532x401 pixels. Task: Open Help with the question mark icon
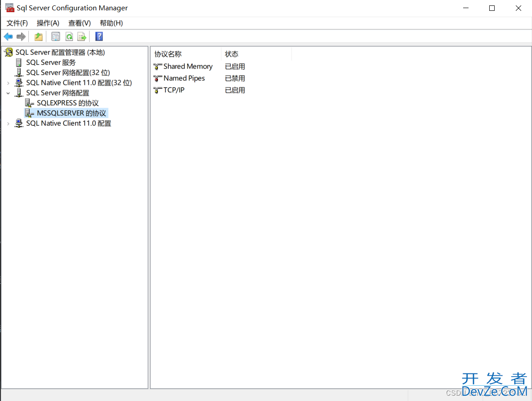coord(99,36)
